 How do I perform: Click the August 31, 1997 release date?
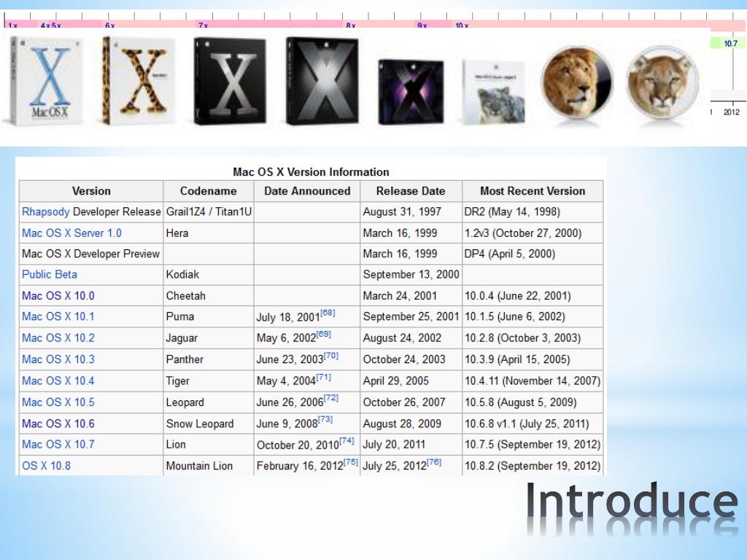402,212
